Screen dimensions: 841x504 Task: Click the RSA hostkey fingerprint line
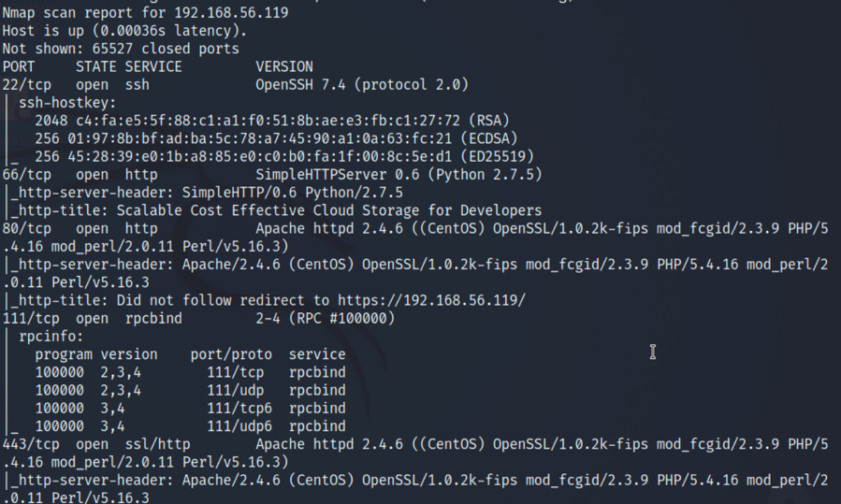tap(272, 121)
